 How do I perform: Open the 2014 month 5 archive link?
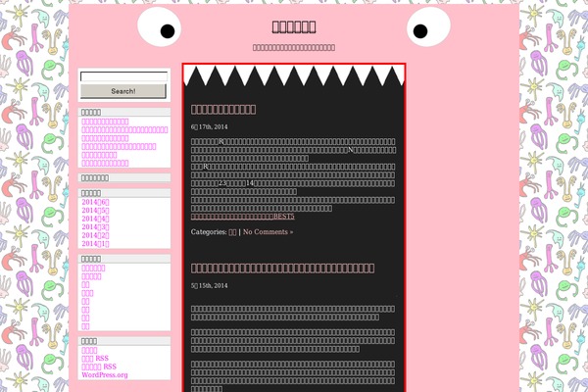pos(95,210)
